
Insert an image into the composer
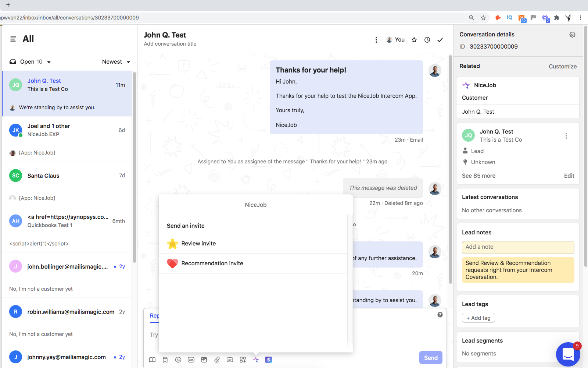[204, 360]
